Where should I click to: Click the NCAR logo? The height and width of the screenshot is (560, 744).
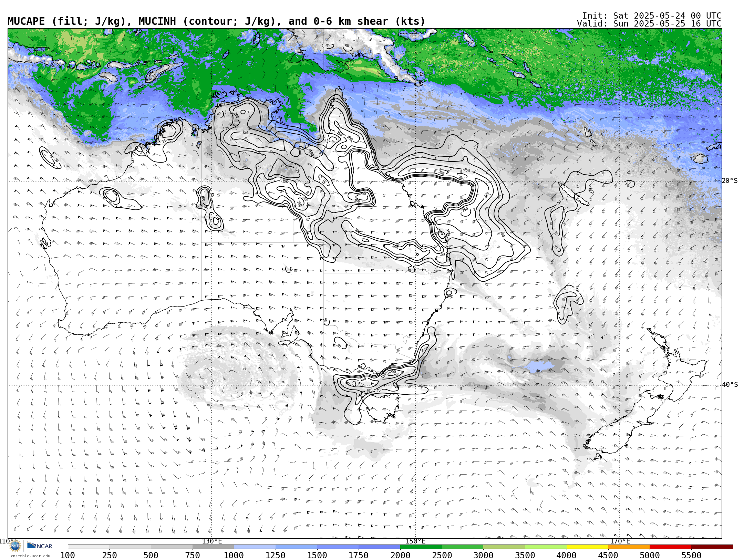(40, 546)
